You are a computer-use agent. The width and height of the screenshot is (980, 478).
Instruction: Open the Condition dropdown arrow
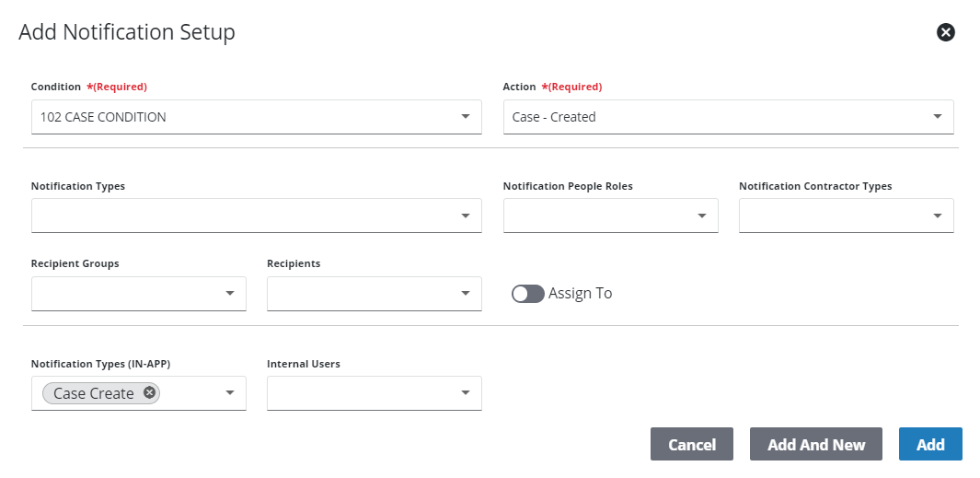[465, 116]
